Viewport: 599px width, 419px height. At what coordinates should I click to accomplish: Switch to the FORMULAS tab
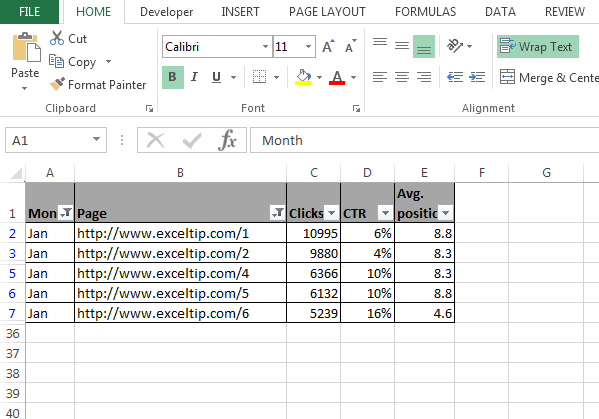point(425,12)
